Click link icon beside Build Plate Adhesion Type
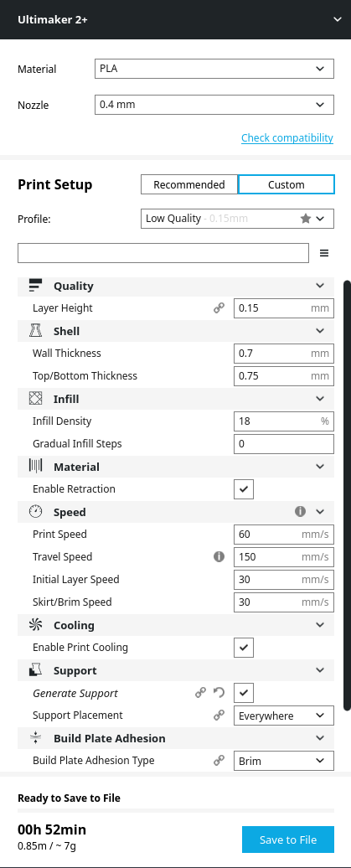This screenshot has width=351, height=868. pos(219,761)
